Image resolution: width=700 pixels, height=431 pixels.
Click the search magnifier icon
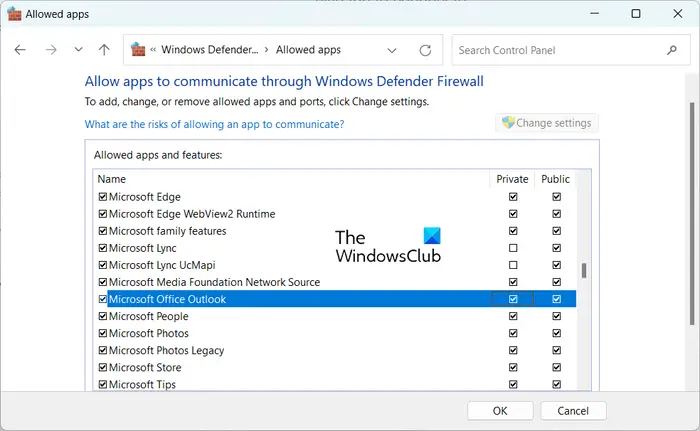(x=671, y=50)
